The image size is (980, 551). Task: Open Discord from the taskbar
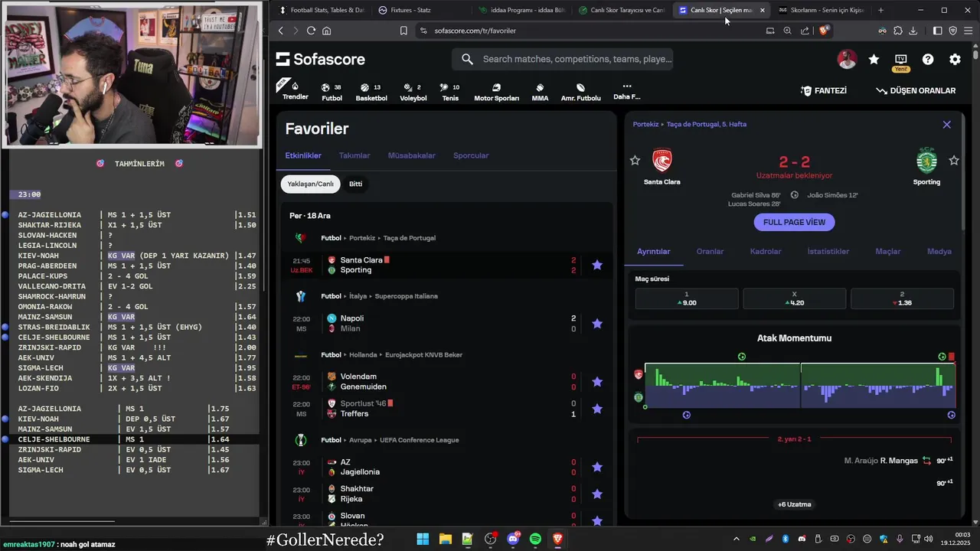coord(513,540)
